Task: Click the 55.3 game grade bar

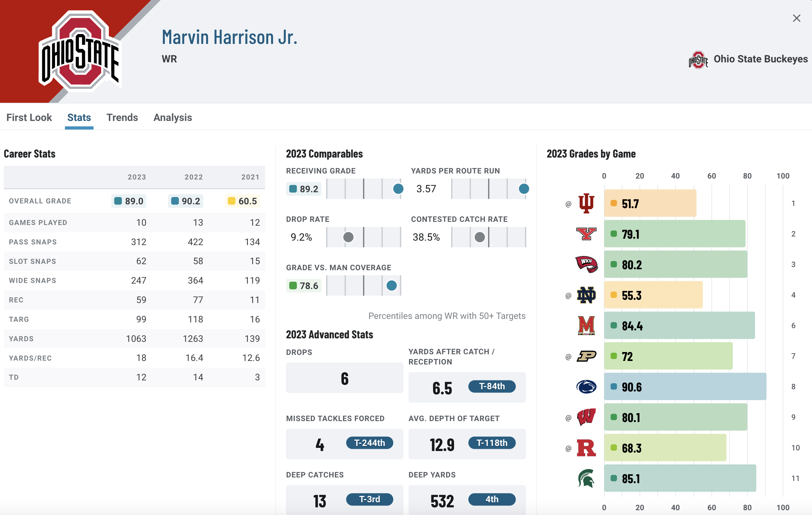Action: pyautogui.click(x=653, y=295)
